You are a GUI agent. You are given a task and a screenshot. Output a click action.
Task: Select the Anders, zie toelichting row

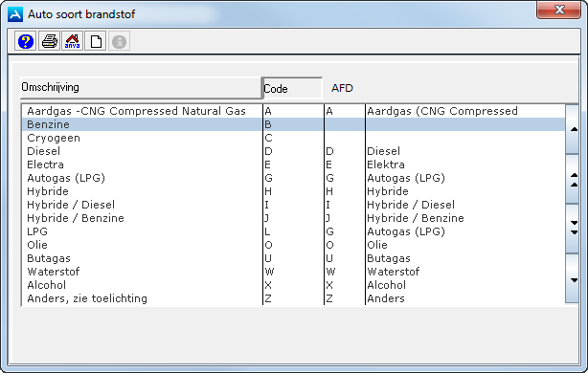pos(294,298)
